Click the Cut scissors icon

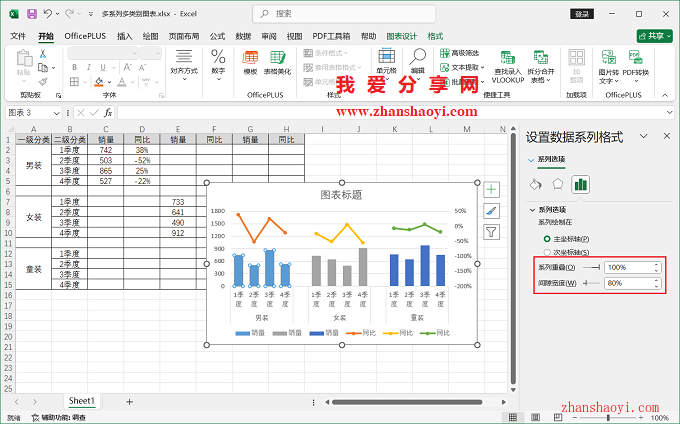click(42, 53)
